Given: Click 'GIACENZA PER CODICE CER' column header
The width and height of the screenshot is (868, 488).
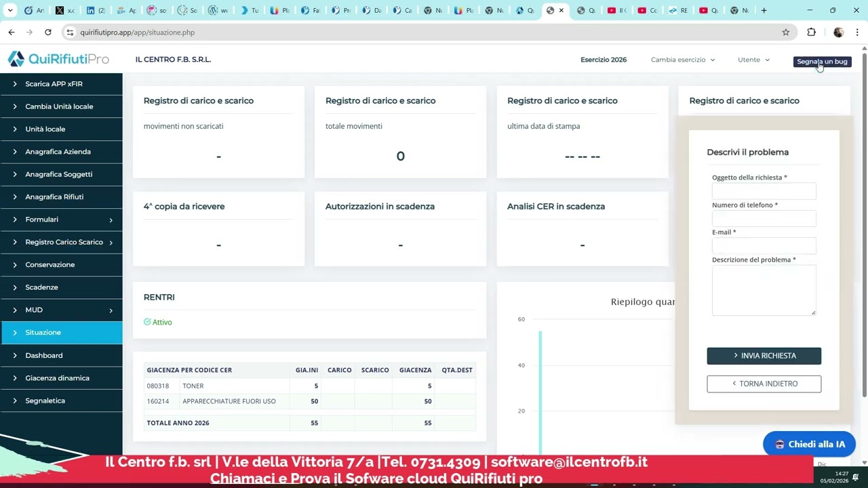Looking at the screenshot, I should pos(189,370).
